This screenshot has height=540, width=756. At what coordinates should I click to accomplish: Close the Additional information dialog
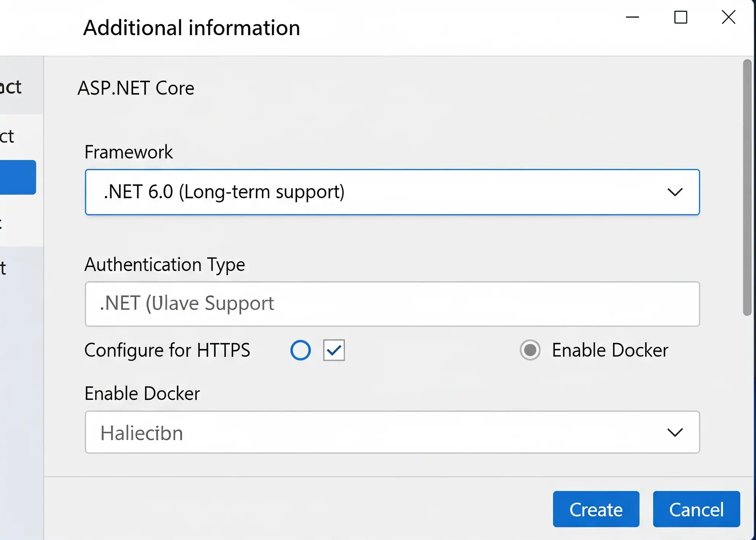click(x=729, y=17)
